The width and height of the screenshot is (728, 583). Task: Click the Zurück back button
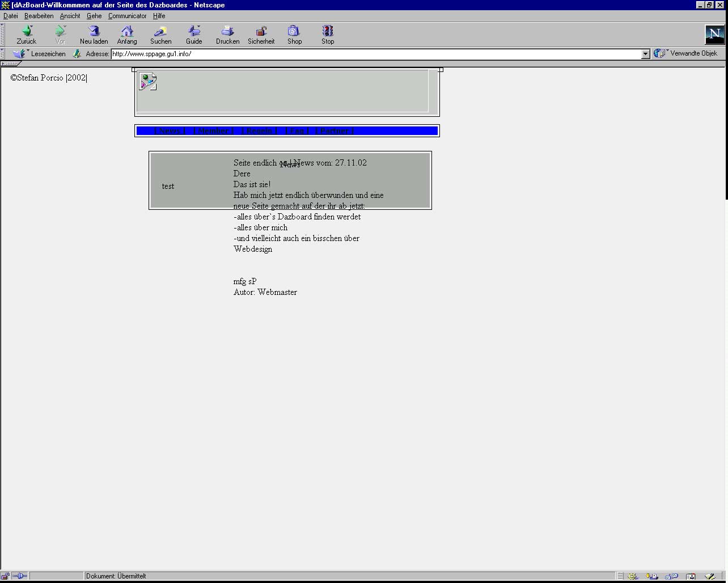(x=26, y=35)
